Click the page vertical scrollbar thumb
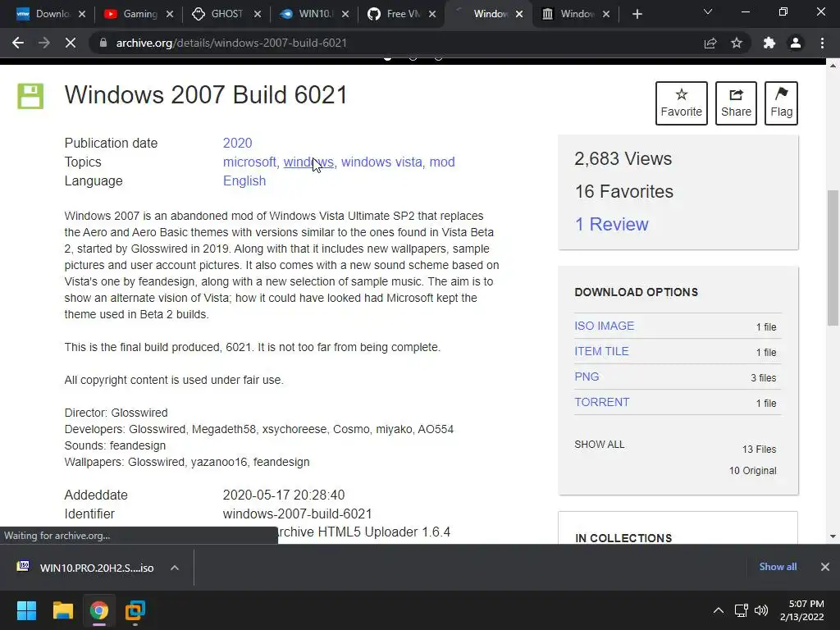This screenshot has height=630, width=840. coord(833,257)
